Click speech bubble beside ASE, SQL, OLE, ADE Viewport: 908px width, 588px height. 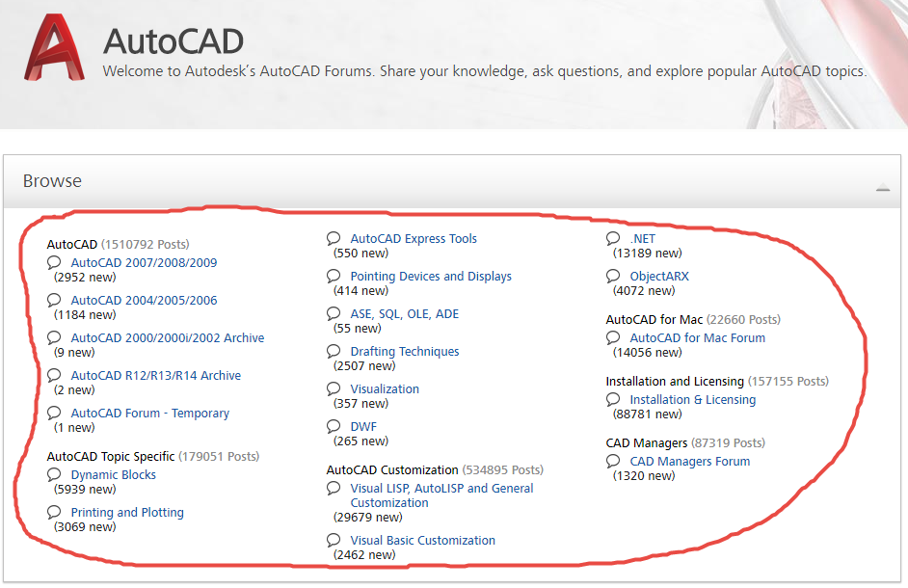[x=333, y=314]
